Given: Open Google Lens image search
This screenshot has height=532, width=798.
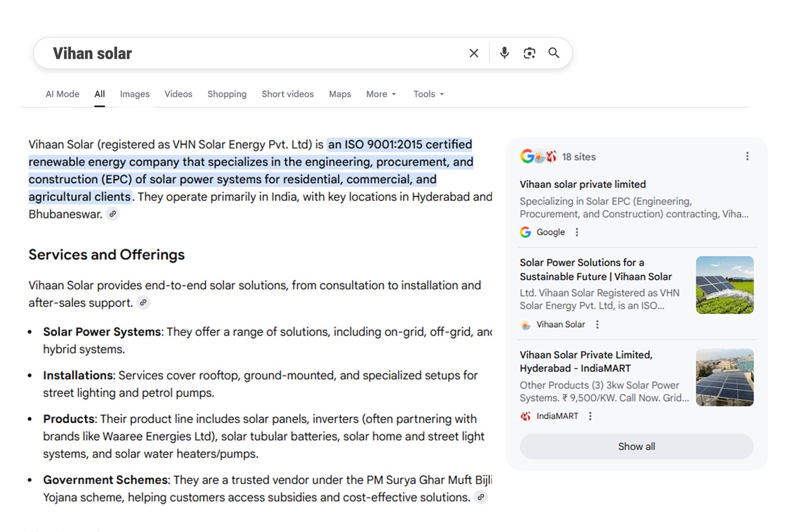Looking at the screenshot, I should pyautogui.click(x=529, y=53).
